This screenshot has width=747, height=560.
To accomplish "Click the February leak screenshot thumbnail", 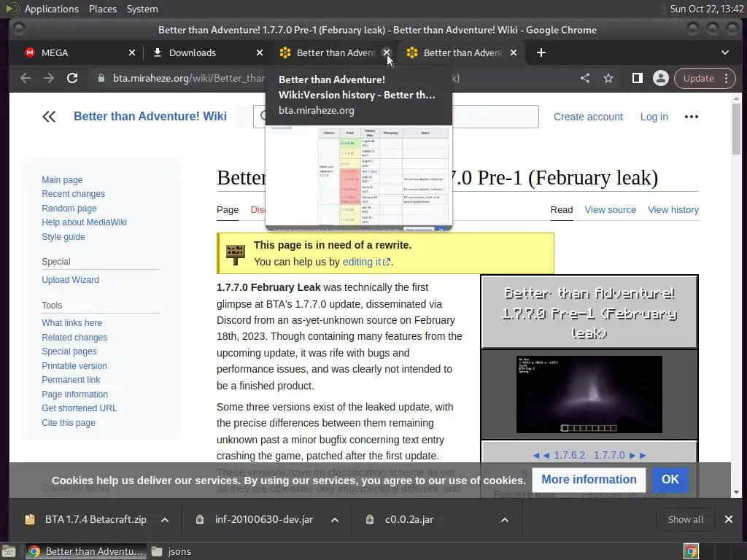I will tap(589, 394).
